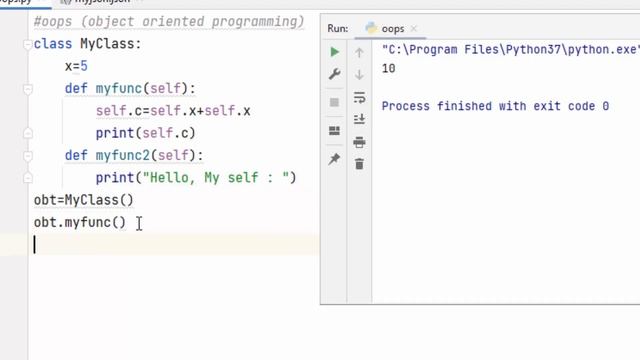Print the Run console output
The image size is (640, 360).
[359, 142]
